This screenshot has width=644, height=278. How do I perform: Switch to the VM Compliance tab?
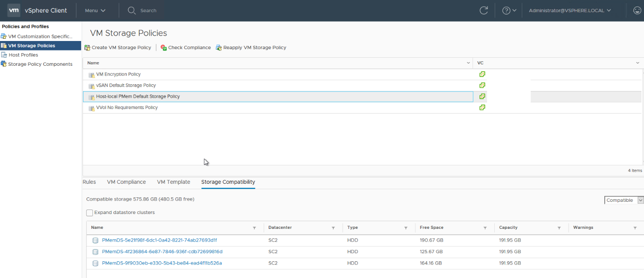[x=126, y=182]
